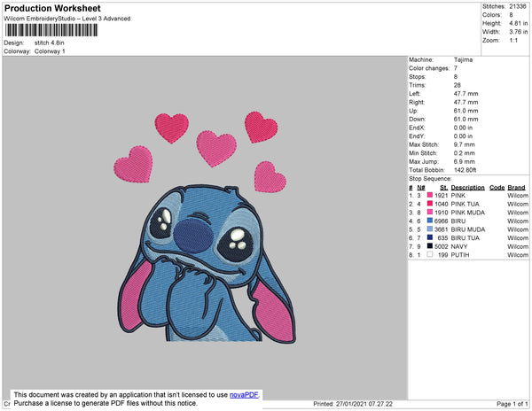The height and width of the screenshot is (411, 532).
Task: Click the Brand column header
Action: click(x=516, y=188)
